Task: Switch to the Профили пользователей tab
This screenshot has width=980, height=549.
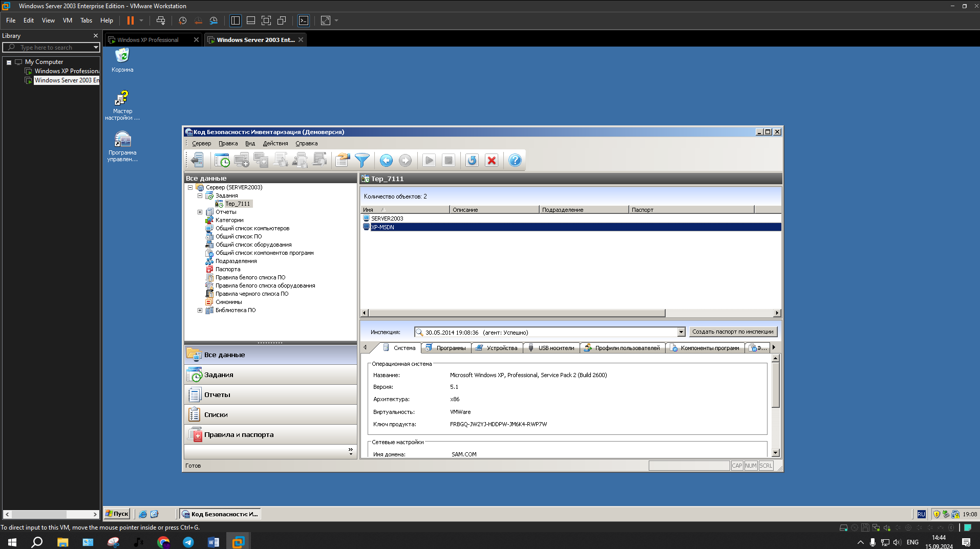Action: coord(623,348)
